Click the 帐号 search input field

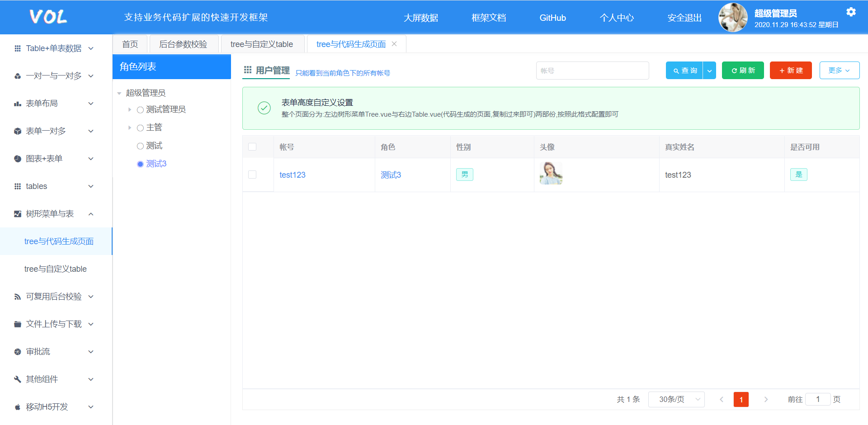(x=592, y=71)
